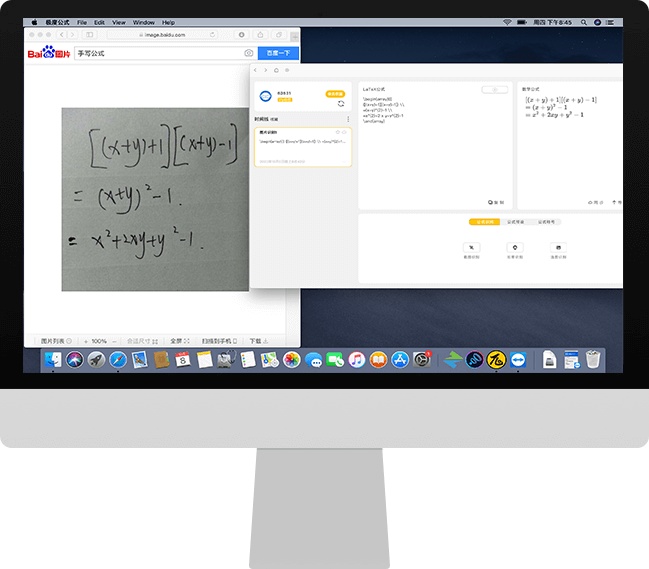649x569 pixels.
Task: Open the handwritten formula image
Action: pyautogui.click(x=155, y=199)
